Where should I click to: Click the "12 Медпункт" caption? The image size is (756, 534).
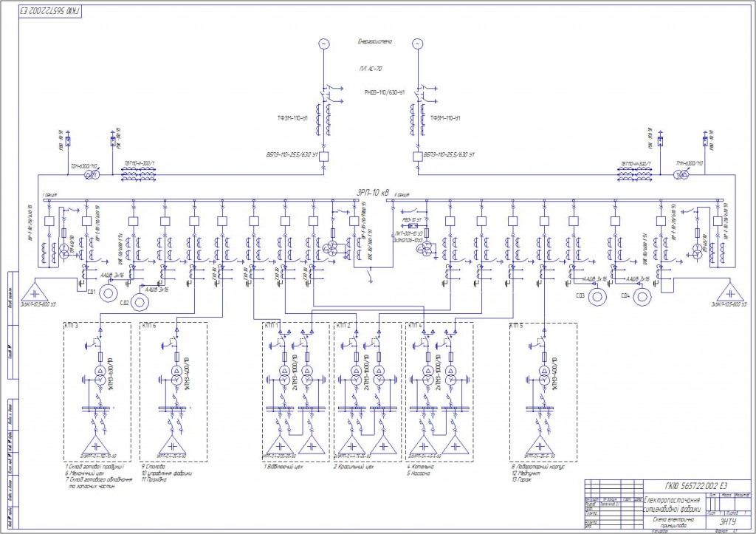(526, 473)
